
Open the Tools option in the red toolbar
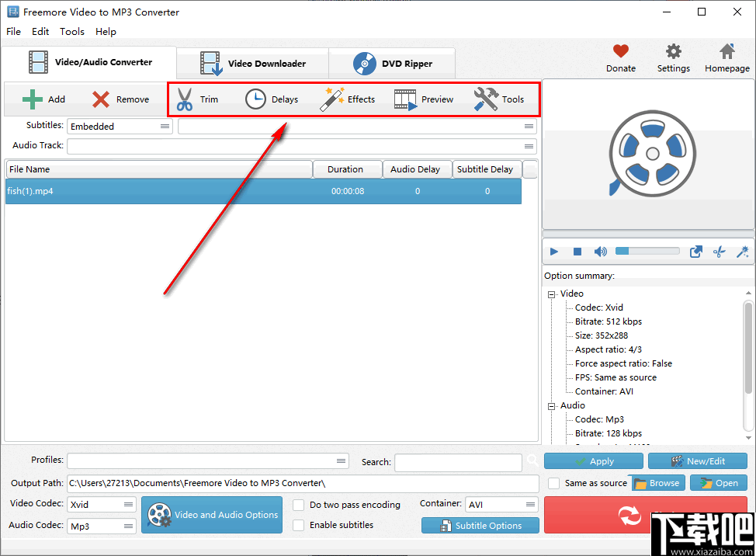(x=500, y=99)
